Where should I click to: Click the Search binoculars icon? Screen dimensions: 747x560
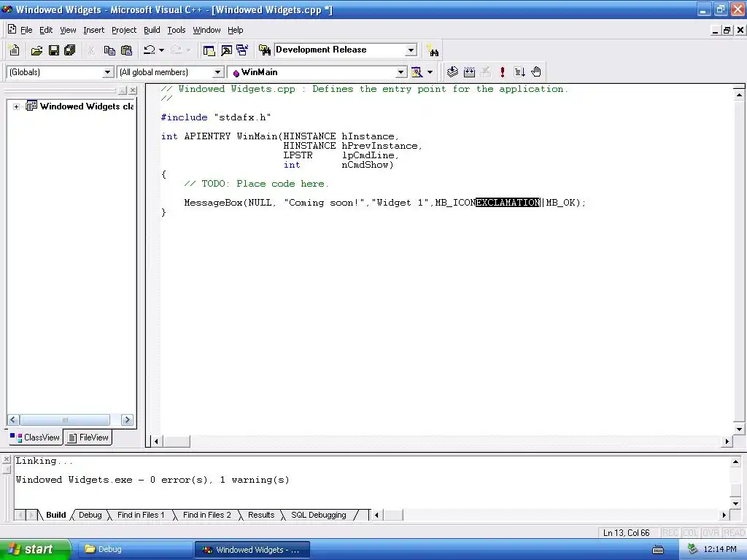pyautogui.click(x=433, y=50)
